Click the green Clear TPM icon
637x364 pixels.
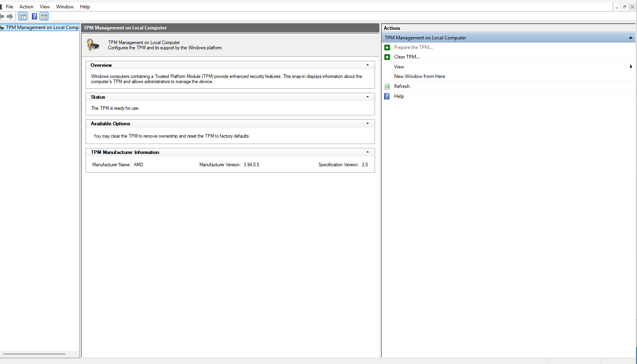pos(387,57)
